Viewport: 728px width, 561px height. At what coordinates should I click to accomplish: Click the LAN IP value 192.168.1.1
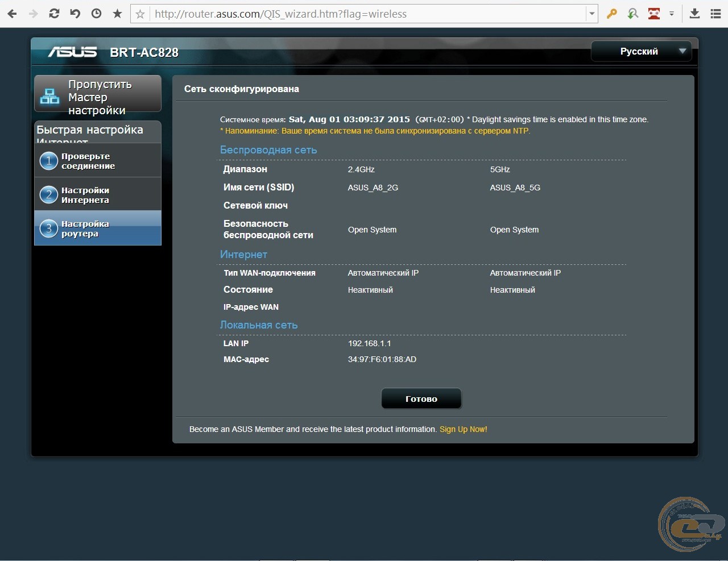[370, 343]
